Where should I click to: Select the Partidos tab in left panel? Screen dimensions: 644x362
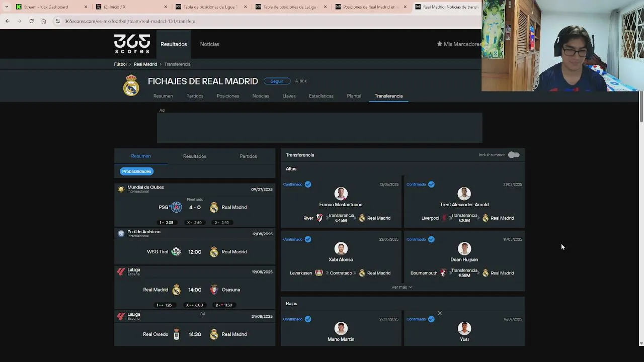[248, 156]
